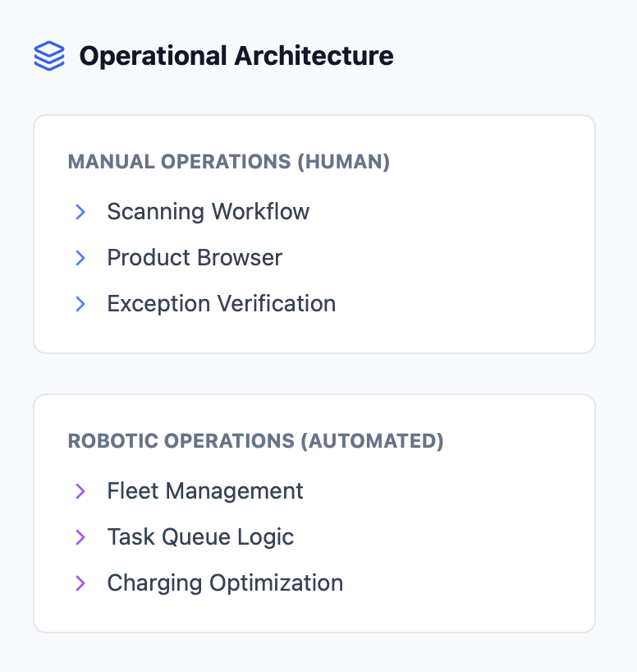The height and width of the screenshot is (672, 637).
Task: Click the (AUTOMATED) label in robotic header
Action: [x=372, y=441]
